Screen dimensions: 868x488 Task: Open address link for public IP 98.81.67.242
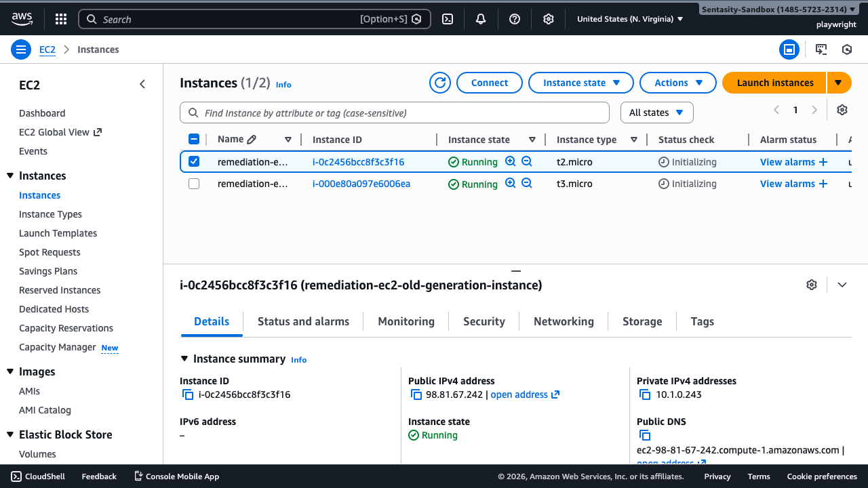[520, 394]
